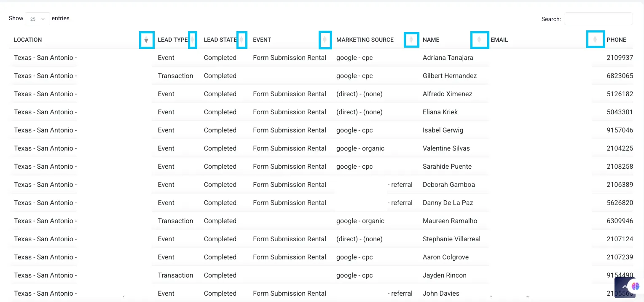The image size is (644, 302).
Task: Select the Completed cell in Aaron Colgrove's row
Action: pyautogui.click(x=220, y=257)
